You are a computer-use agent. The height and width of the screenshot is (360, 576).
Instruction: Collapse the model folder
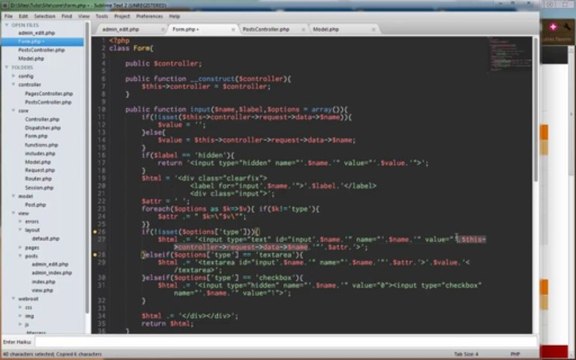coord(14,196)
